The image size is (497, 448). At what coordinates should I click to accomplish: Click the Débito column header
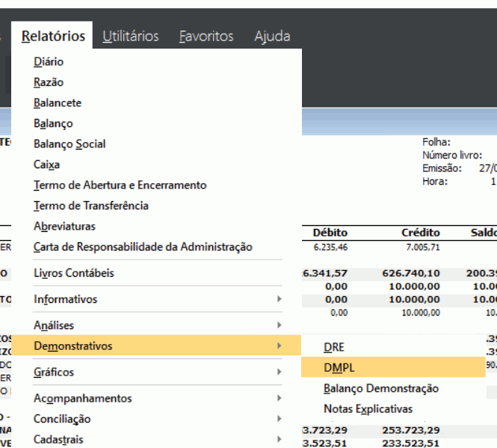330,233
